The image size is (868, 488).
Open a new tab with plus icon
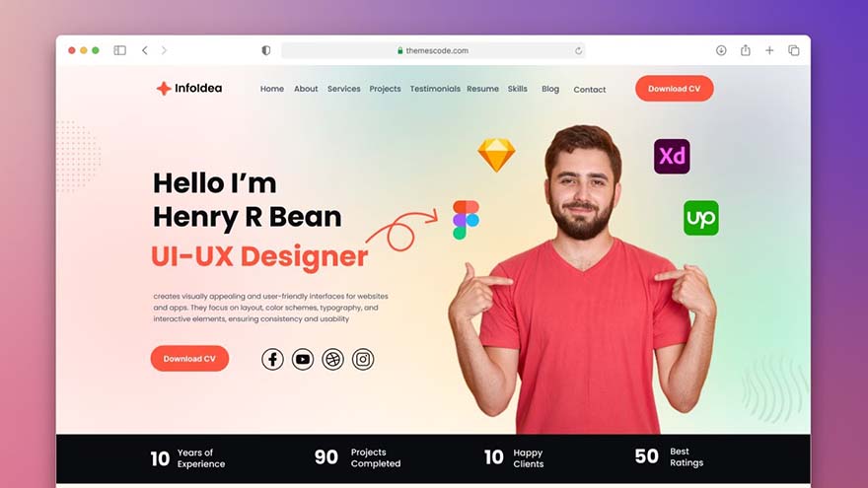769,50
